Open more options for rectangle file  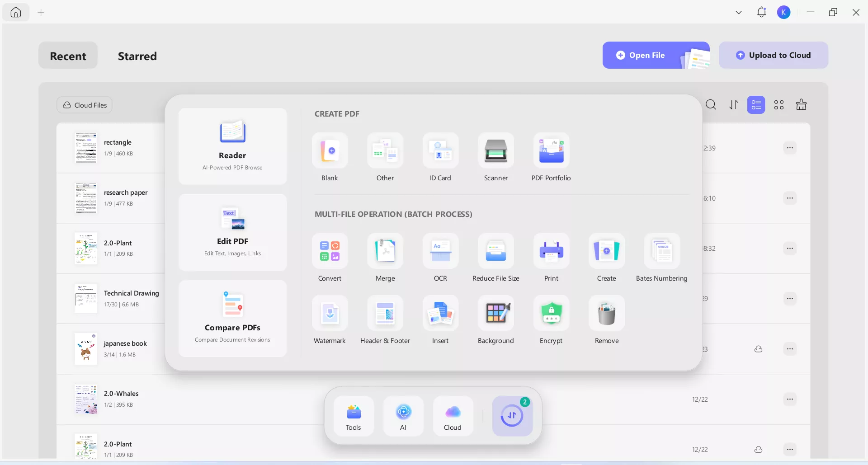point(790,148)
